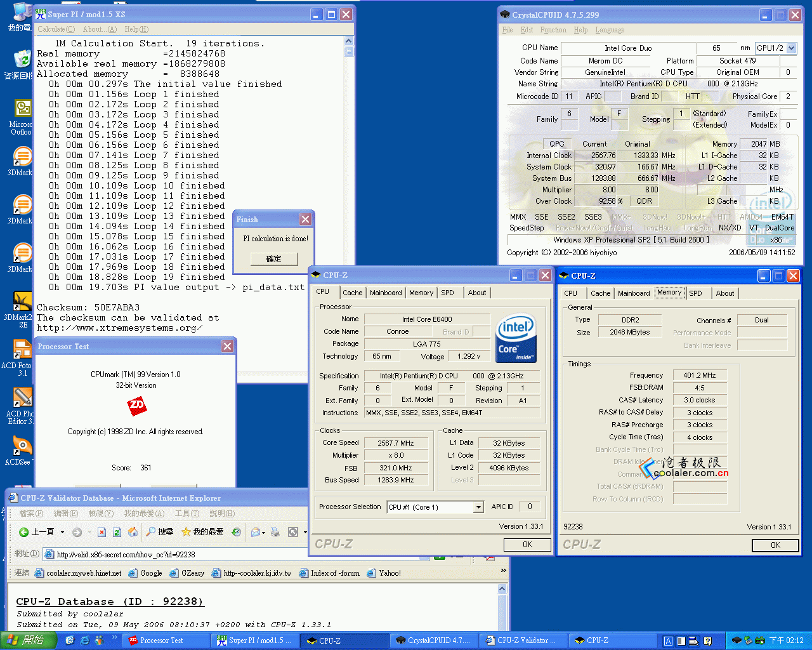812x650 pixels.
Task: Click the Print icon in IE toolbar
Action: click(x=275, y=532)
